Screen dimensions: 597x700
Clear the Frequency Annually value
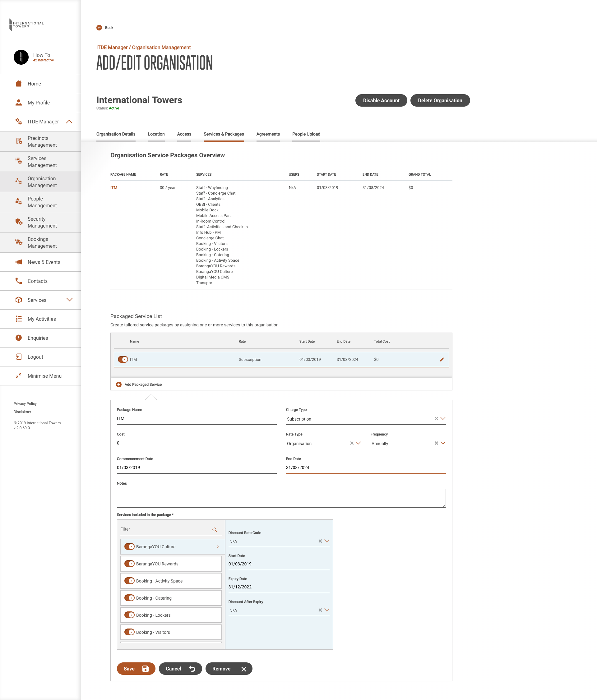tap(436, 443)
